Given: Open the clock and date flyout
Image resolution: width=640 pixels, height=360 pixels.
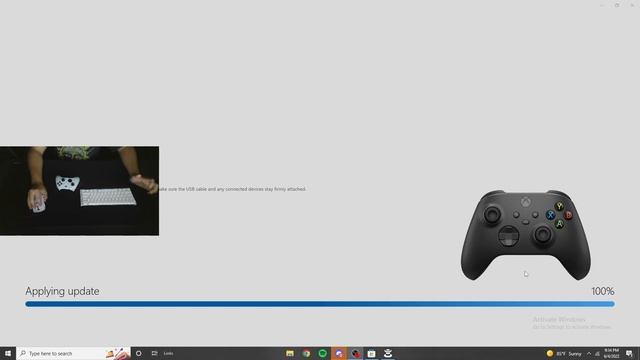Looking at the screenshot, I should point(611,353).
